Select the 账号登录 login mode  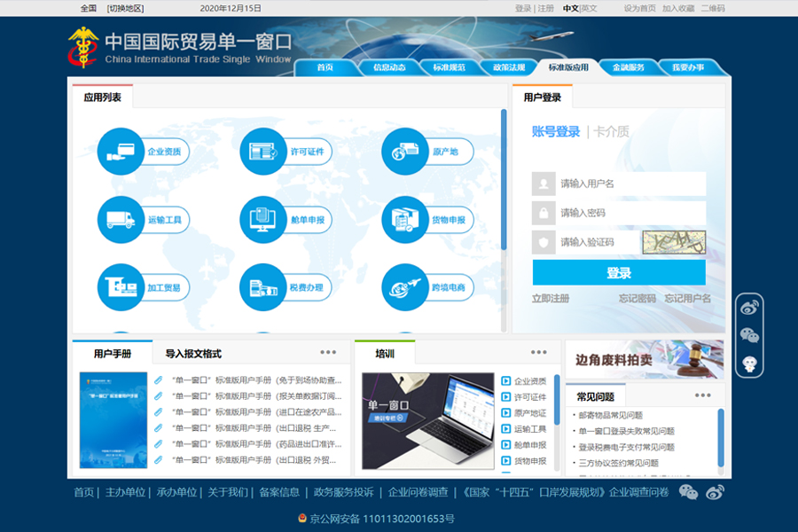point(556,132)
